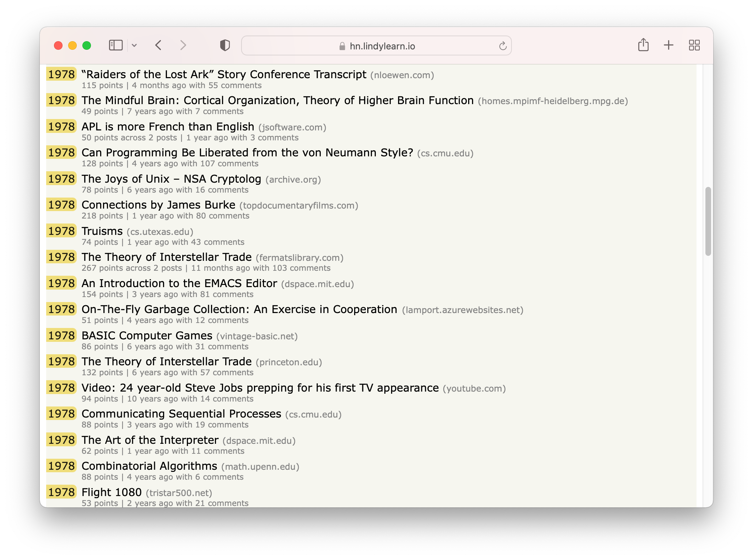Navigate forward using the forward arrow
This screenshot has height=560, width=753.
(x=183, y=45)
